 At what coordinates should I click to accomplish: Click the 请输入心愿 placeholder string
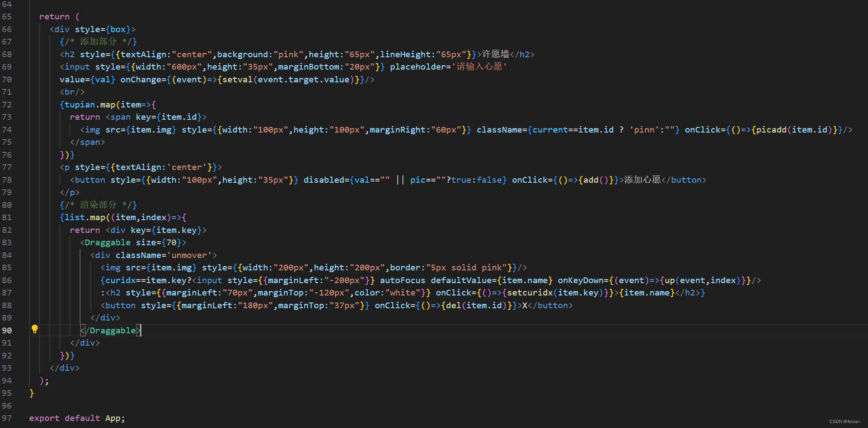point(480,67)
